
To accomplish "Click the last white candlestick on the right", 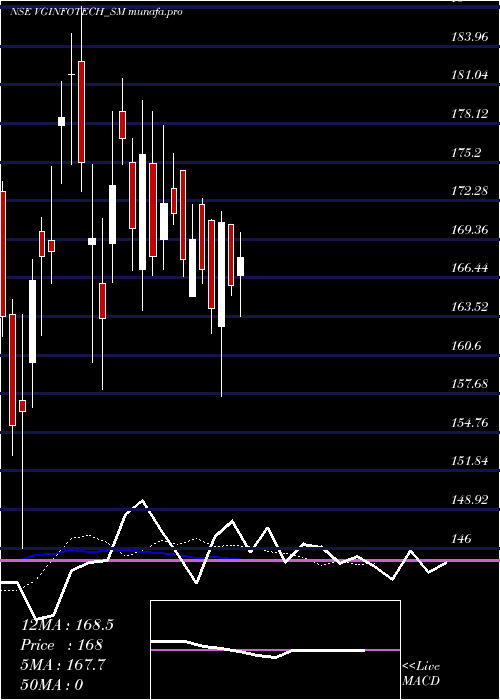I will pos(241,267).
